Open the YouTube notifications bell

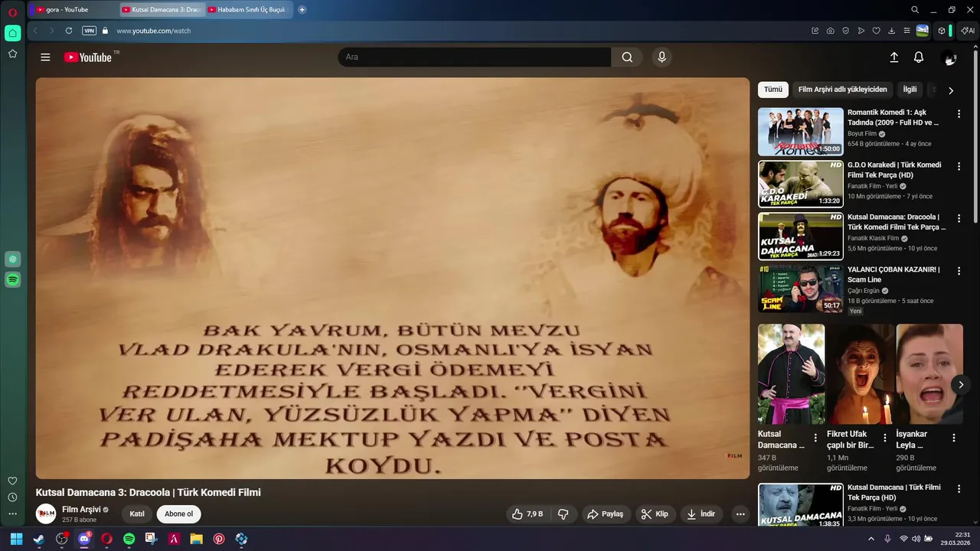pos(919,57)
